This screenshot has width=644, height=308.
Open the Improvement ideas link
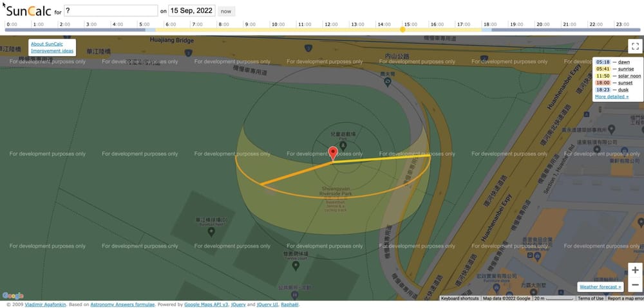pos(52,51)
